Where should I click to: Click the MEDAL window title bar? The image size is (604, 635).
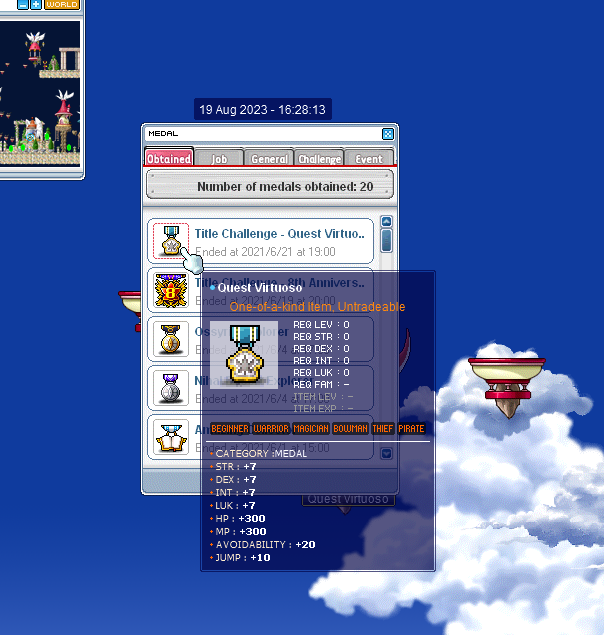pos(260,133)
